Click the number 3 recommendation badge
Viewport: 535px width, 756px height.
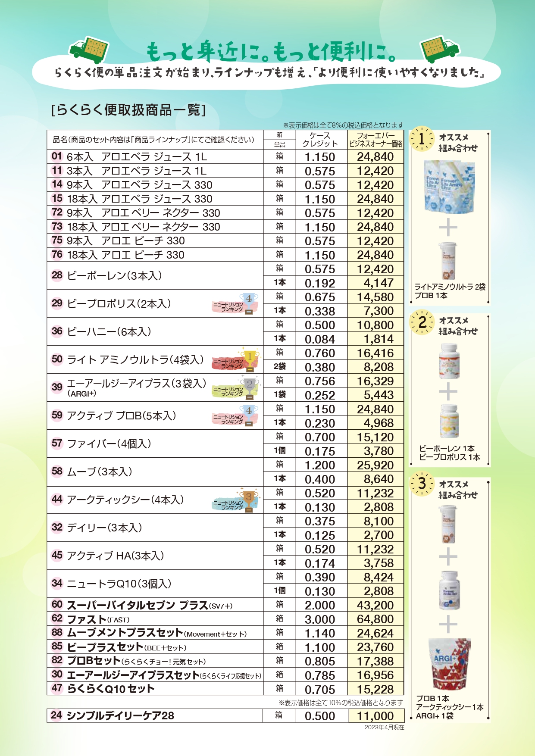point(422,484)
